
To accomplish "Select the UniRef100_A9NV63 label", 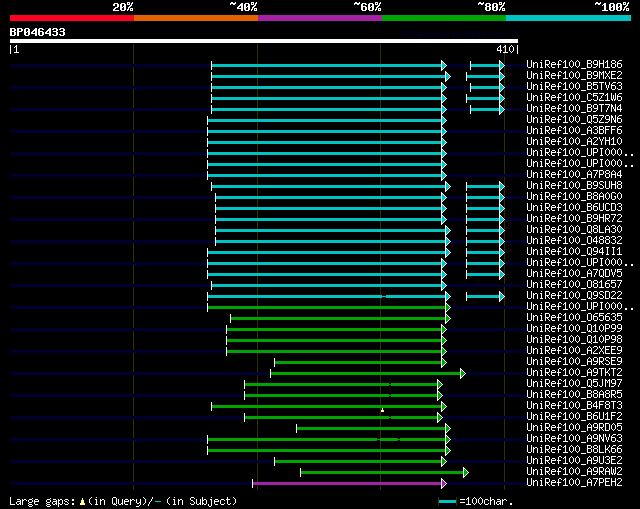I will [x=574, y=439].
